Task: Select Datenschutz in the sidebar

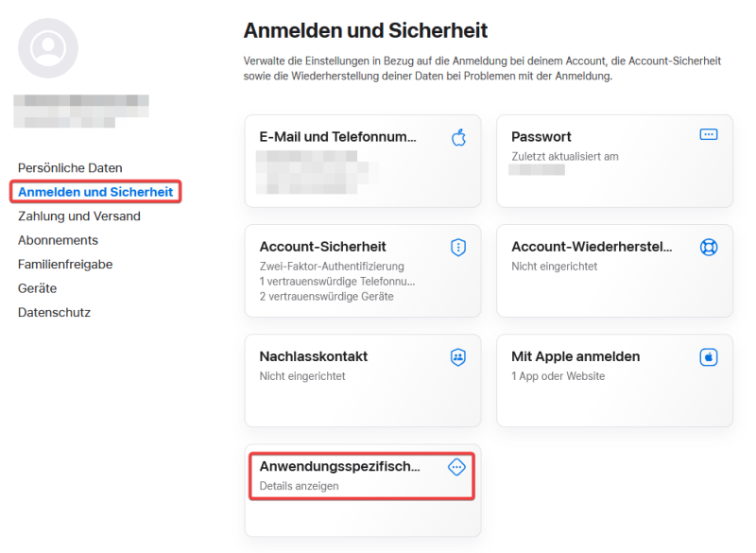Action: [x=54, y=312]
